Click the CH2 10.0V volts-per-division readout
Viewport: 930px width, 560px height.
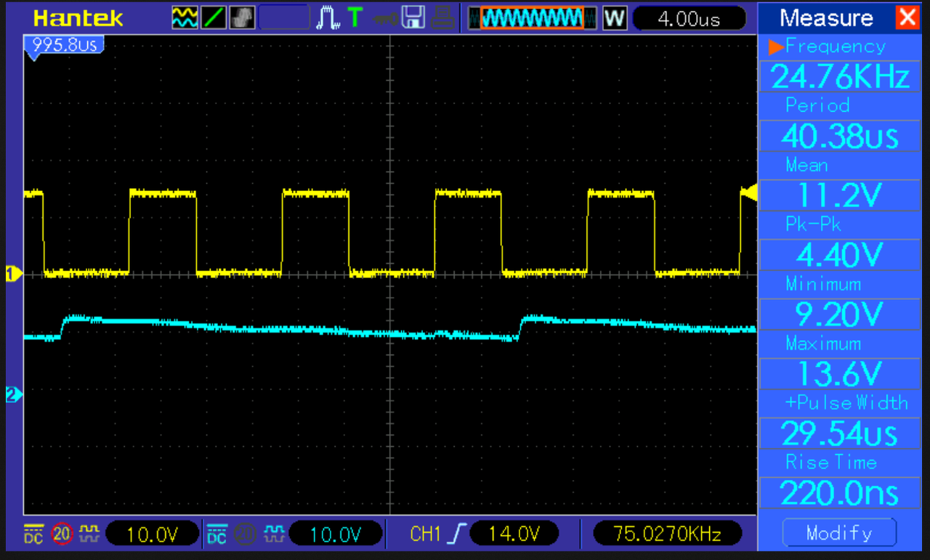click(336, 535)
